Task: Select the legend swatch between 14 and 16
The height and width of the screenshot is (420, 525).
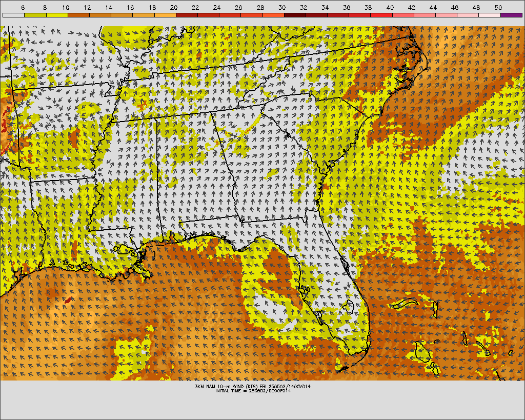Action: (122, 15)
